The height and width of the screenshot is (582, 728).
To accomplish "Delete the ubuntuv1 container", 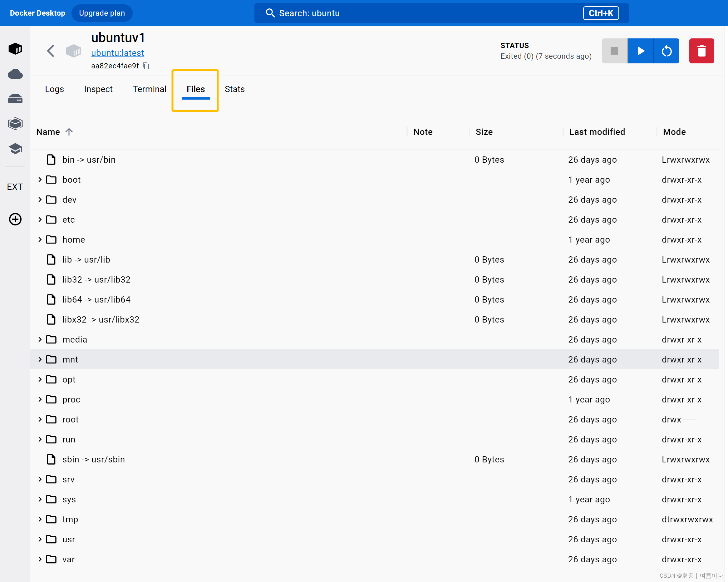I will [701, 51].
